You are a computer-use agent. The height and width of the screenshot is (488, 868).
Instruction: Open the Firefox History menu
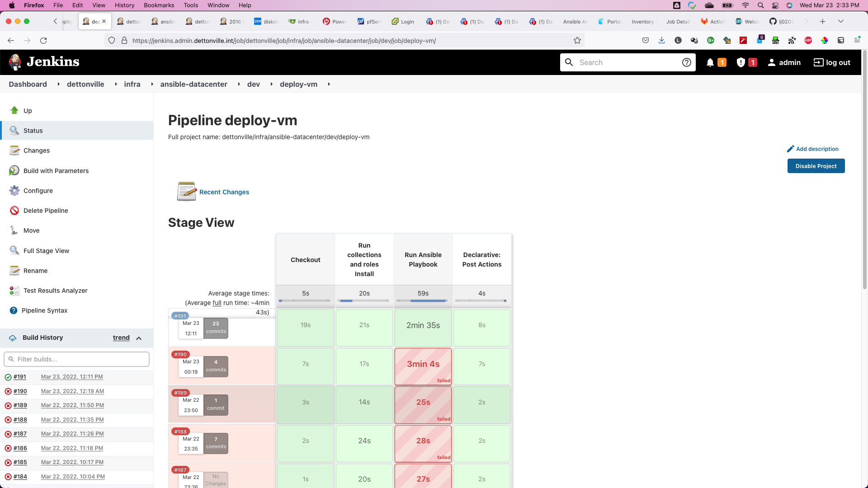pos(124,5)
